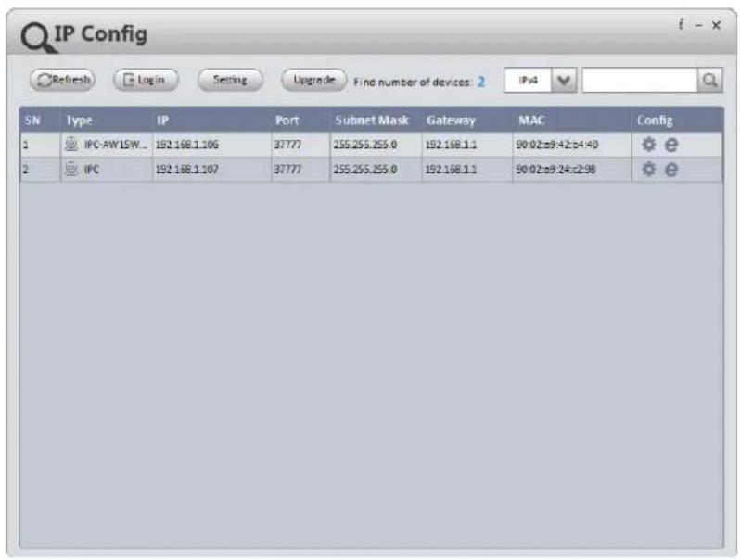740x560 pixels.
Task: Close the IP Config window
Action: point(716,25)
